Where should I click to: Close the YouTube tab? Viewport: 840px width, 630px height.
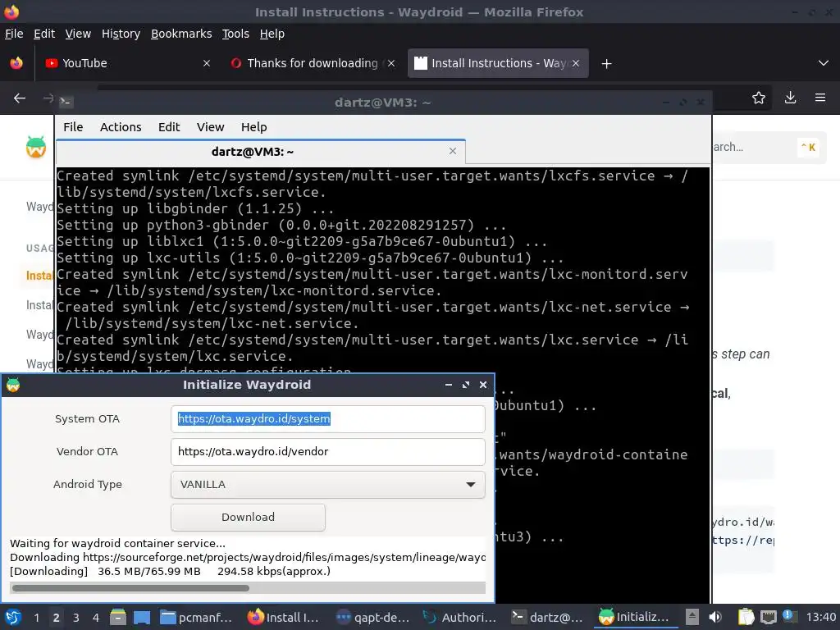pyautogui.click(x=206, y=63)
